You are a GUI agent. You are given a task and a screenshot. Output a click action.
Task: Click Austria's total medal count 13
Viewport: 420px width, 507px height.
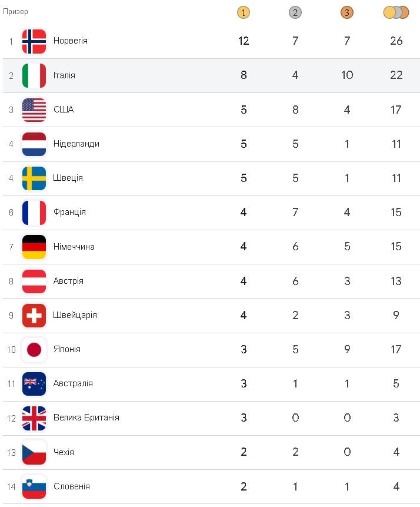[x=396, y=281]
